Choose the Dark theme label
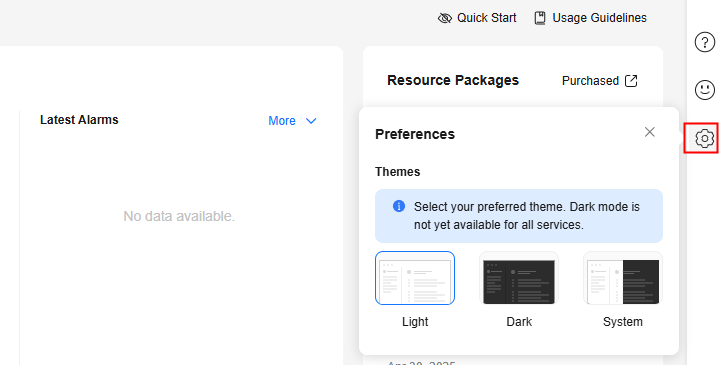Screen dimensions: 719x365 tap(519, 322)
